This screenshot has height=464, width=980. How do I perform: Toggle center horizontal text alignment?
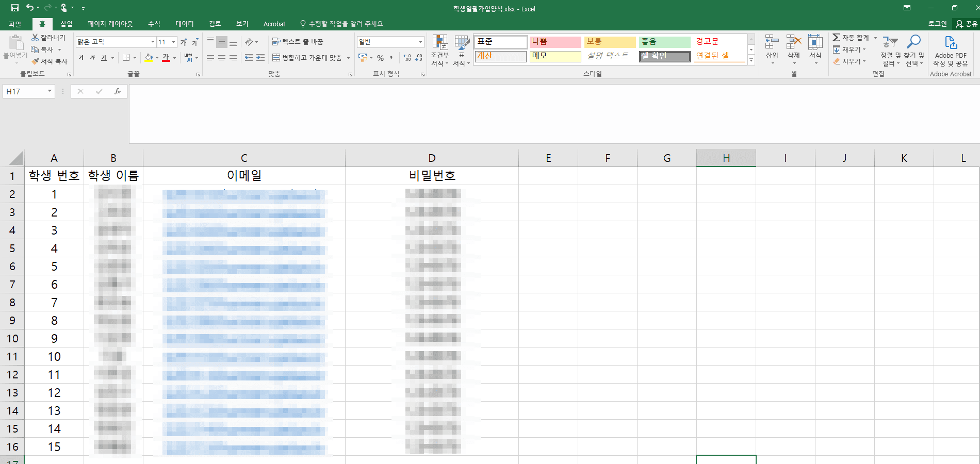222,58
